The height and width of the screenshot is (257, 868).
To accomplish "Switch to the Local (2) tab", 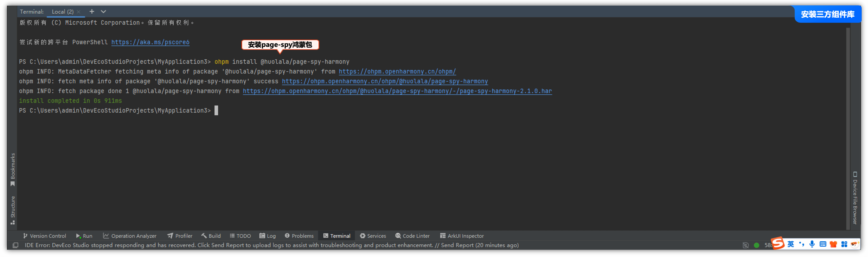I will pyautogui.click(x=63, y=12).
